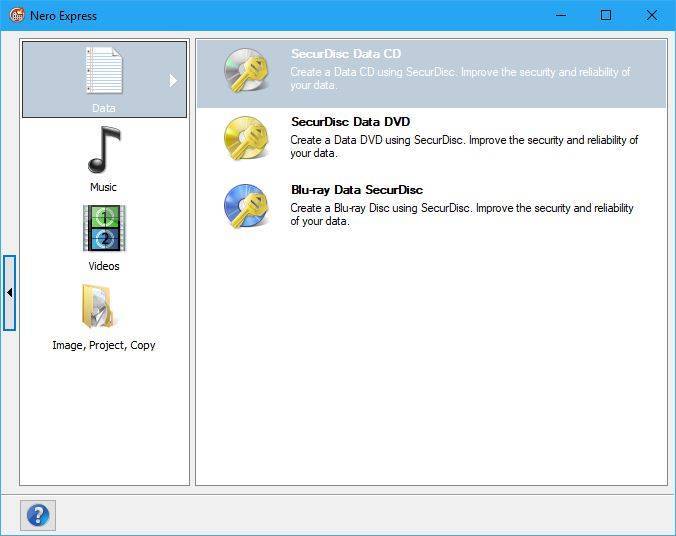Select the Music label in sidebar
Viewport: 676px width, 536px height.
[103, 187]
